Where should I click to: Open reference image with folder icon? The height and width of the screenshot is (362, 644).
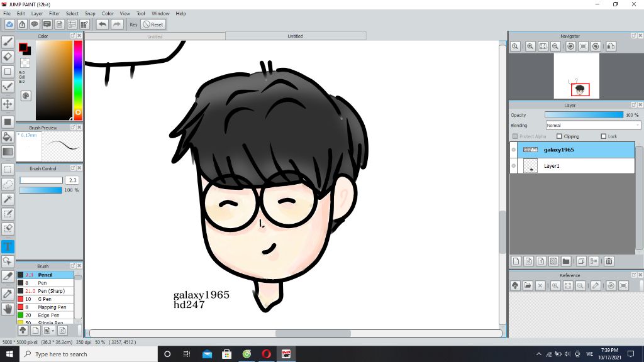pos(528,286)
